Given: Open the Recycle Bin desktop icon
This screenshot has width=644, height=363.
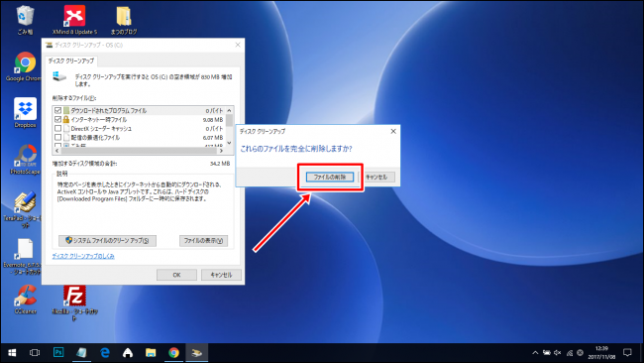Looking at the screenshot, I should pyautogui.click(x=26, y=19).
